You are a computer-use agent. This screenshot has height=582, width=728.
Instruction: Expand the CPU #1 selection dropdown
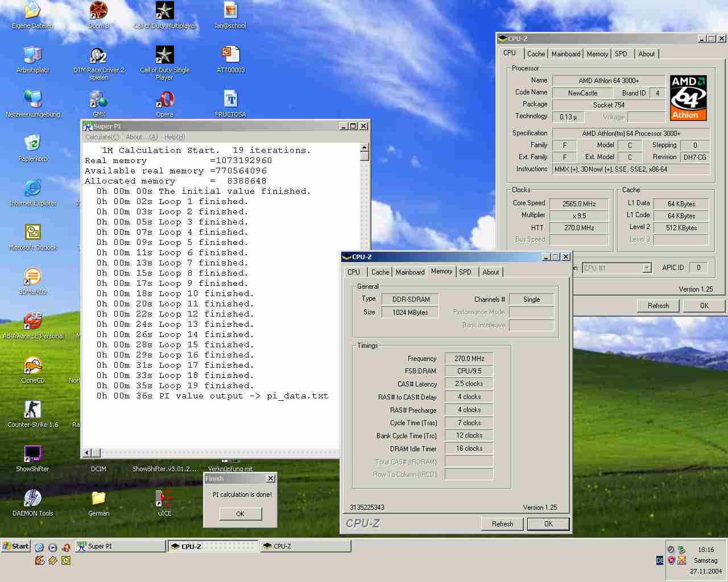[x=646, y=268]
